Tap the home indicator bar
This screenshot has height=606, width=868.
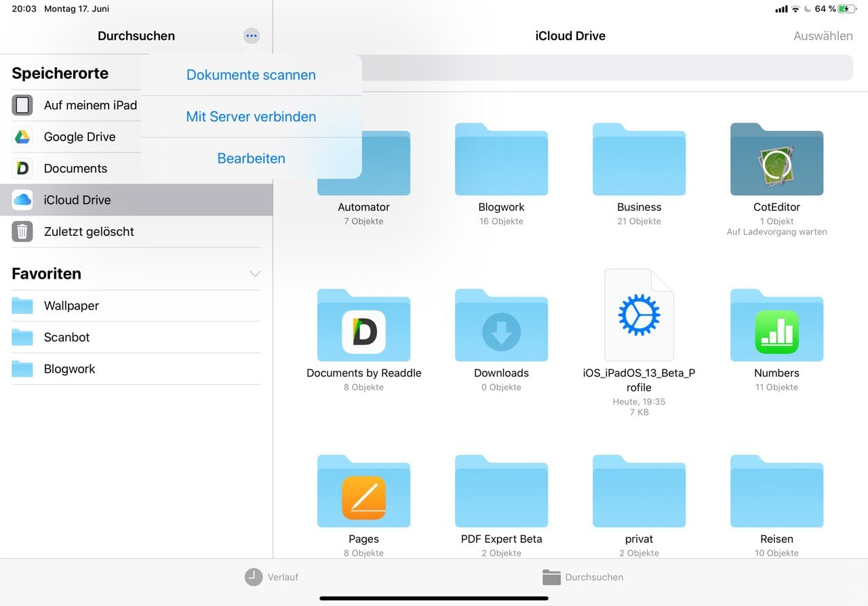[x=434, y=599]
